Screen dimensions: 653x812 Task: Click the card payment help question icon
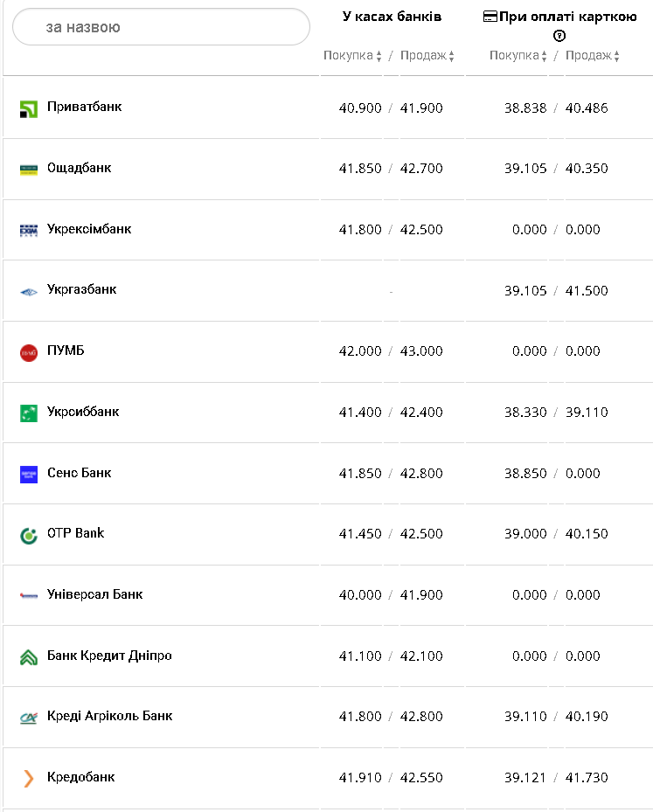[559, 36]
